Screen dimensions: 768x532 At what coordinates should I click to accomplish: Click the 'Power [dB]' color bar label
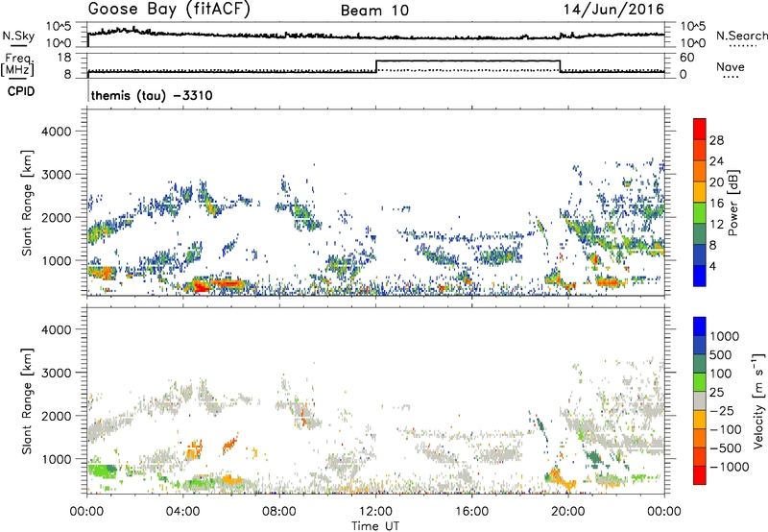[732, 203]
